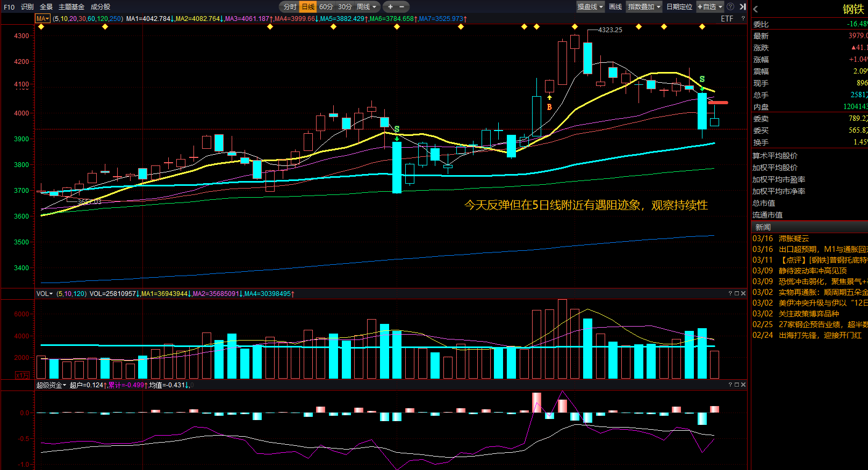
Task: Collapse the side panel with the skip-right arrow
Action: [x=743, y=7]
